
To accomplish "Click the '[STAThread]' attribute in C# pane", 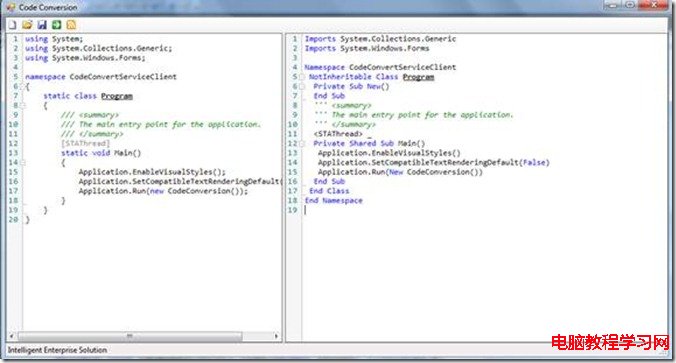I will 85,144.
